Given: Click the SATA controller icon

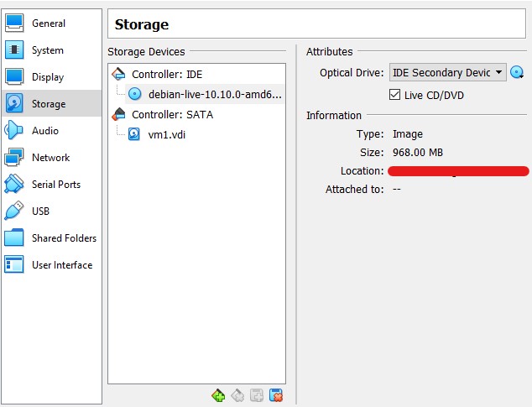Looking at the screenshot, I should click(x=118, y=114).
